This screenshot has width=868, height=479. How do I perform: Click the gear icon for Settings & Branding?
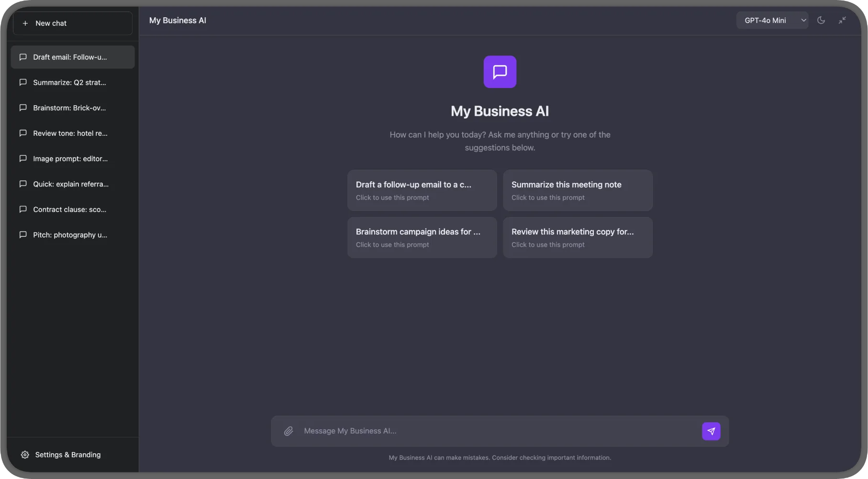coord(25,455)
